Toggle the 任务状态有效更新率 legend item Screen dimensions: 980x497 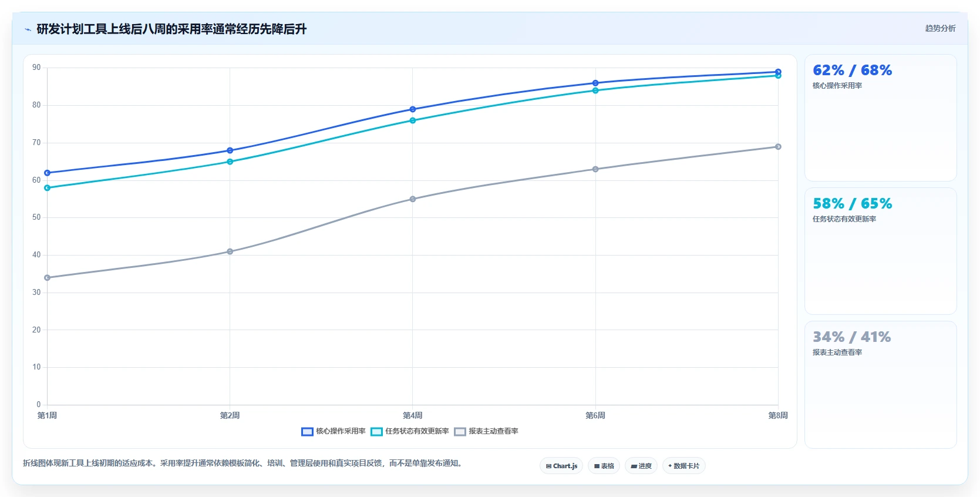pyautogui.click(x=410, y=431)
